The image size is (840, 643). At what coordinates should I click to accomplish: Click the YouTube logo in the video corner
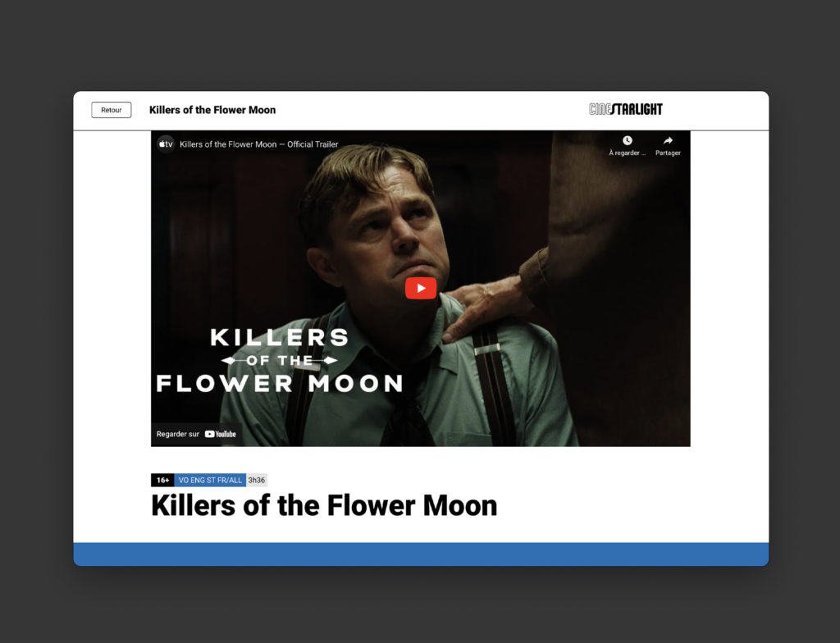pyautogui.click(x=221, y=434)
